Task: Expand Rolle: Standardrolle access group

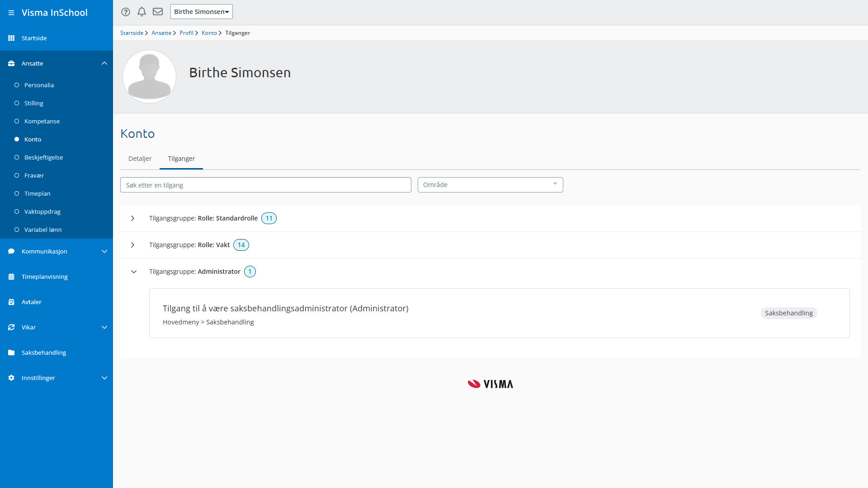Action: coord(132,218)
